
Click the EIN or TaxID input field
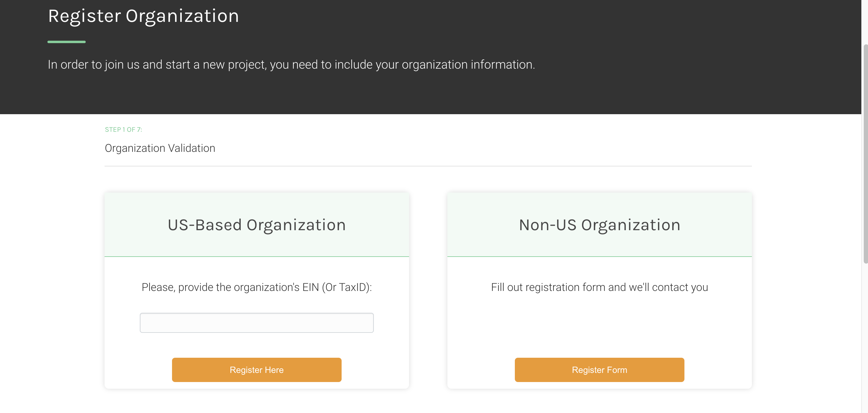(x=257, y=323)
